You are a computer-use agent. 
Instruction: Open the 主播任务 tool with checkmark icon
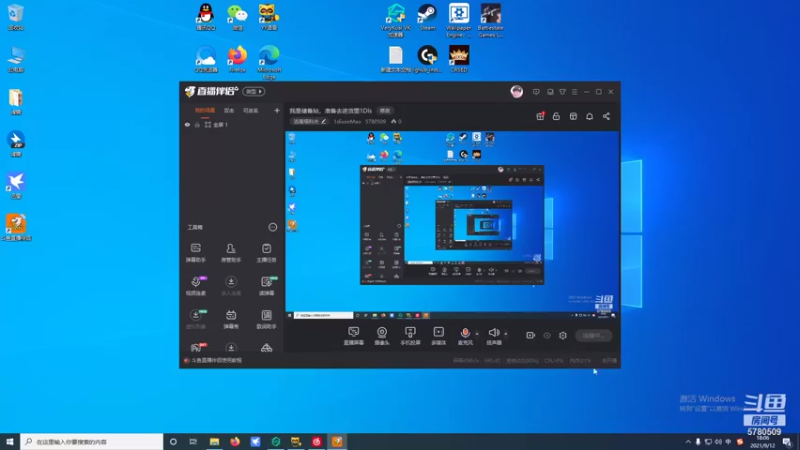tap(266, 253)
